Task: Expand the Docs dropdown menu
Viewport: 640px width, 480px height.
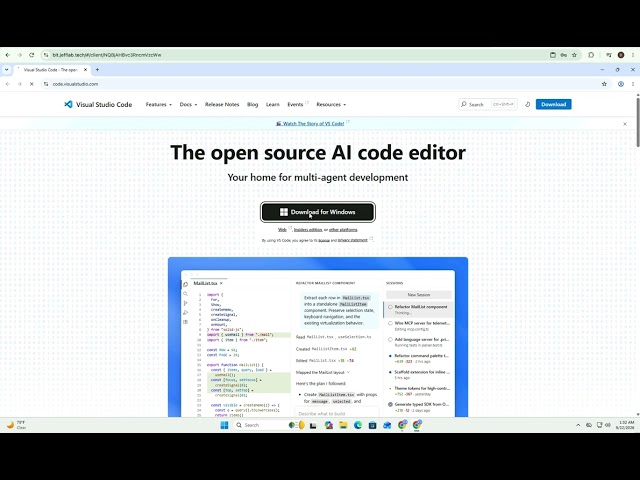Action: pyautogui.click(x=188, y=104)
